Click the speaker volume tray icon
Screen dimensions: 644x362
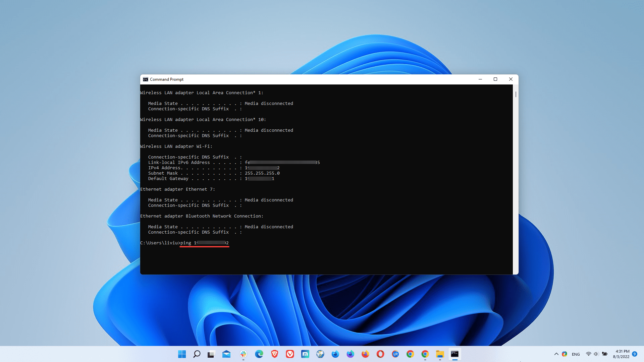596,354
